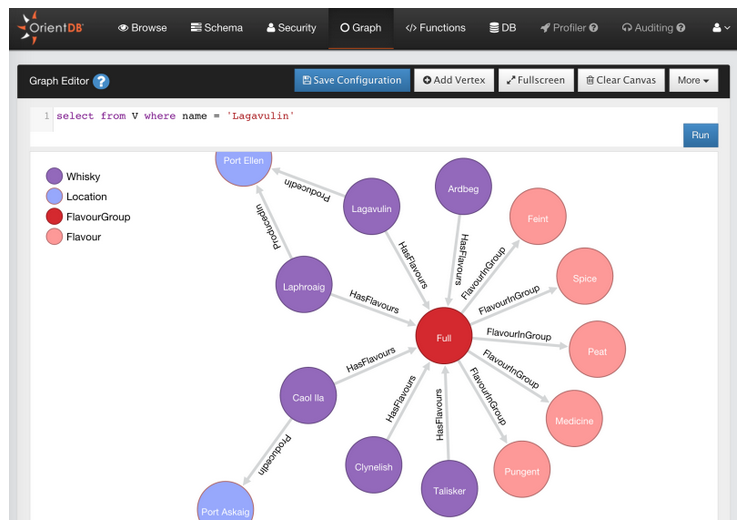The image size is (745, 528).
Task: Run the query
Action: pos(700,135)
